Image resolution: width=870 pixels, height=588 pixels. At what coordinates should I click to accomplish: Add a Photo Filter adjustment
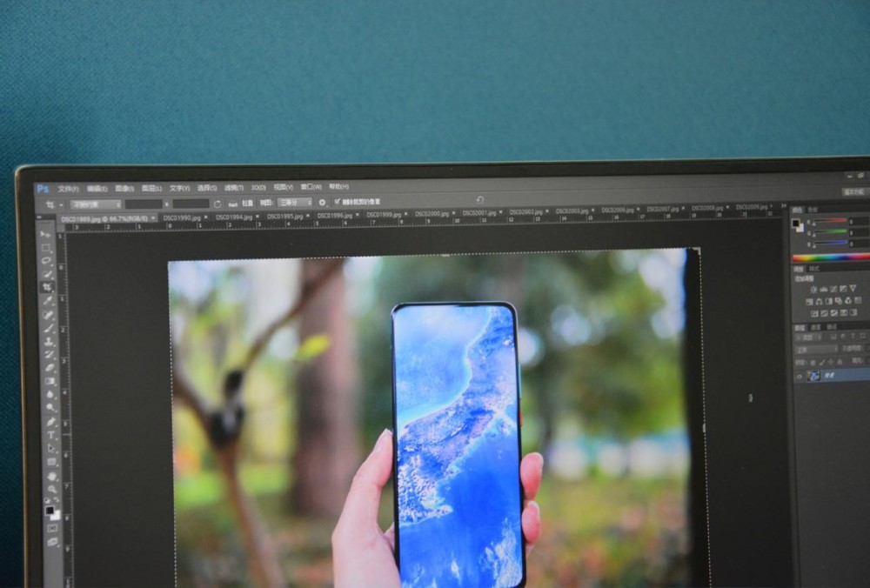click(x=839, y=301)
